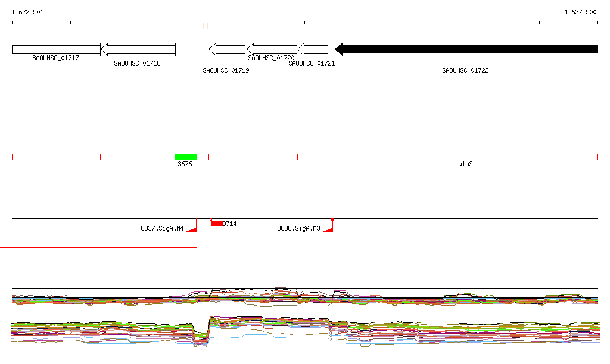Select the SAOUHSC_01721 gene arrow
This screenshot has width=610, height=364.
tap(313, 49)
